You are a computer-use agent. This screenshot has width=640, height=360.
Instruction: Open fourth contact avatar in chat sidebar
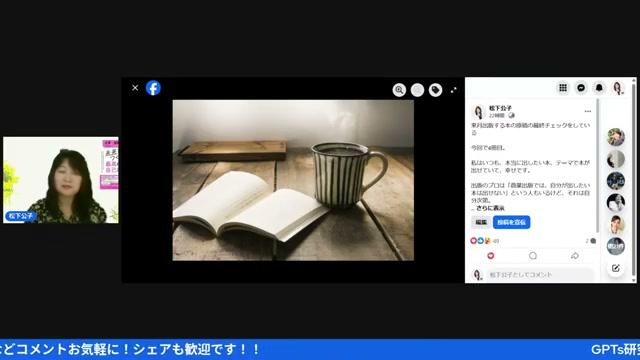(x=616, y=202)
